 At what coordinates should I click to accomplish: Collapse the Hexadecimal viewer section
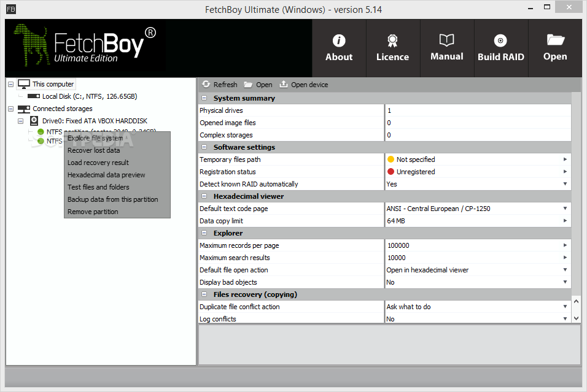pos(204,196)
